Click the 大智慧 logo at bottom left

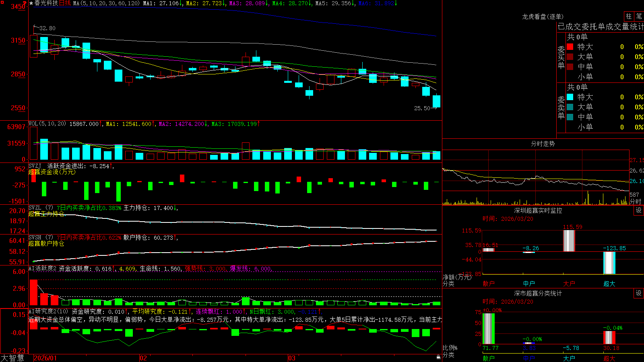12,358
